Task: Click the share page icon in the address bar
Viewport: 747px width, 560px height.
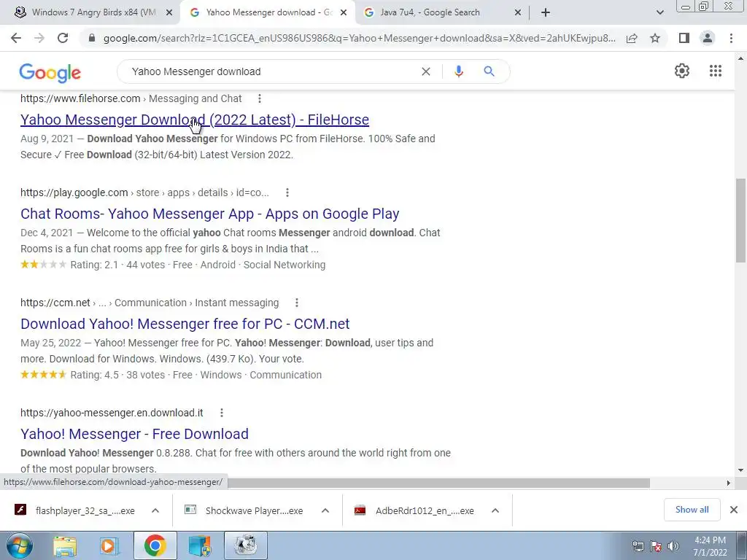Action: 632,38
